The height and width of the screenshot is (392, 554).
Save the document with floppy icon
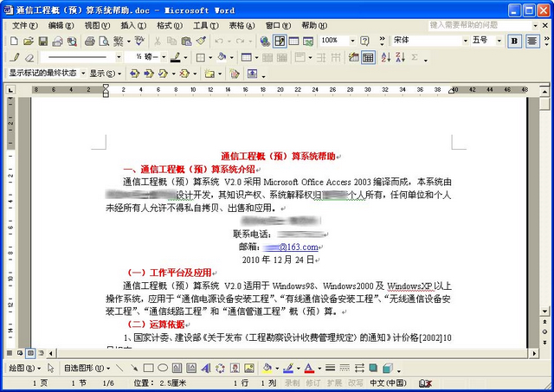43,41
